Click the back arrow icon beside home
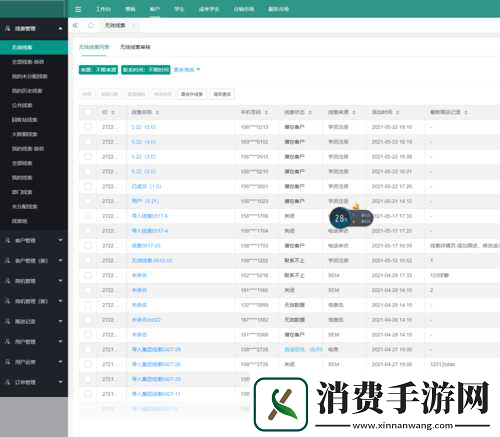 [x=76, y=25]
